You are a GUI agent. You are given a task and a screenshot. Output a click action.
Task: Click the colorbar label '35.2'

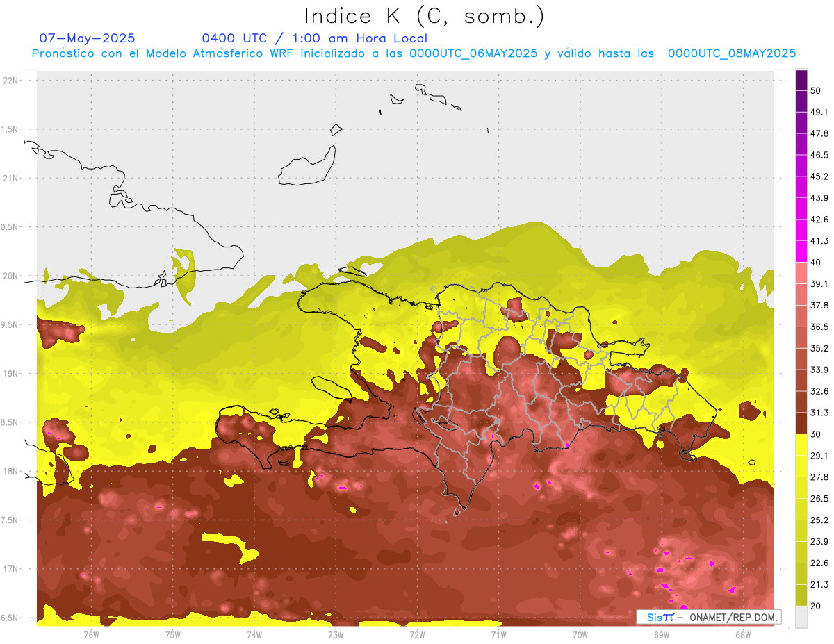[819, 348]
